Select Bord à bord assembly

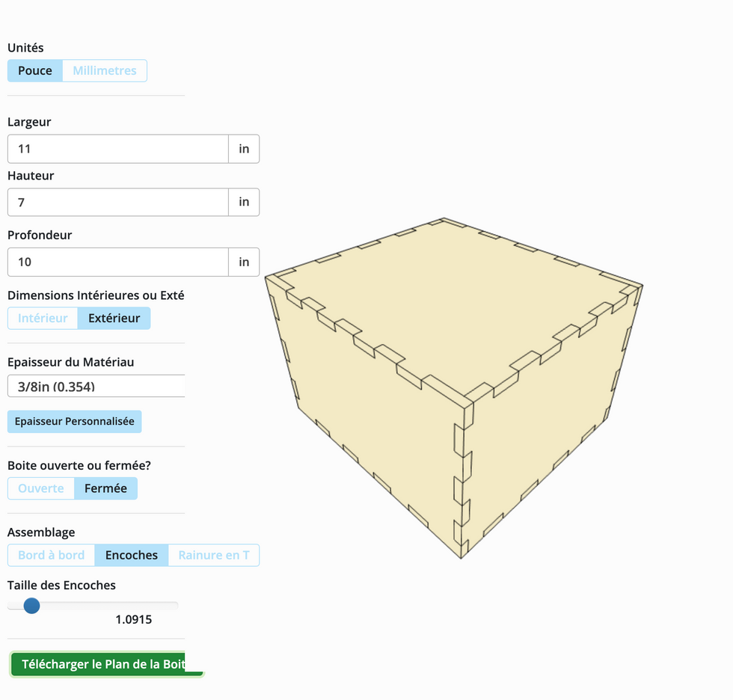pyautogui.click(x=52, y=555)
